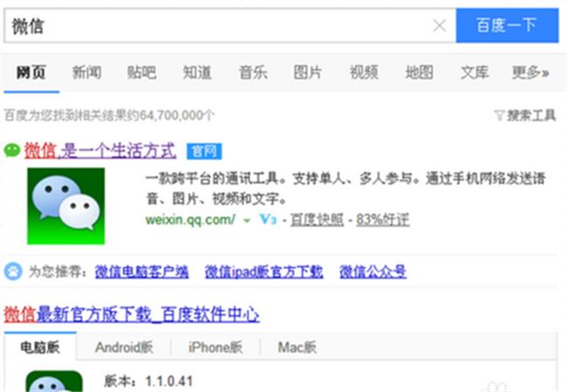Viewport: 568px width, 392px height.
Task: Select the 地图 tab
Action: click(x=419, y=72)
